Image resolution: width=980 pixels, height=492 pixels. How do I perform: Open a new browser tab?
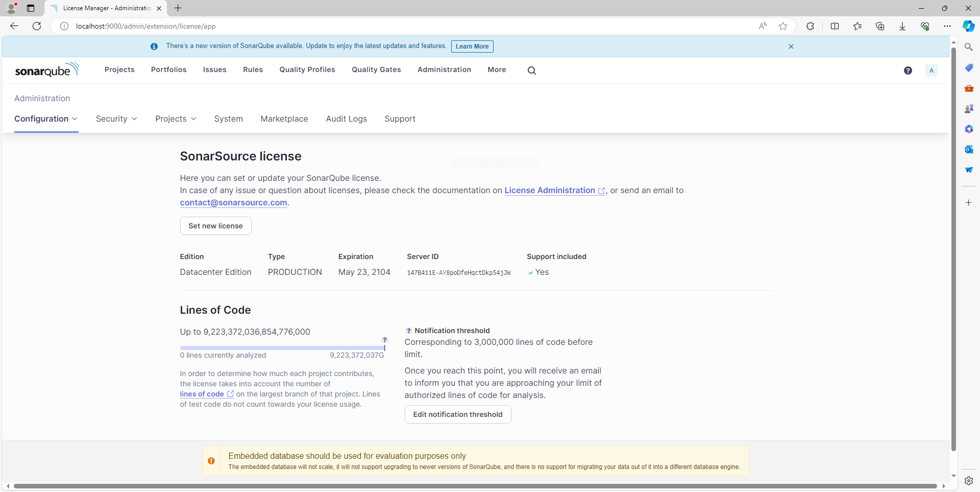[178, 8]
